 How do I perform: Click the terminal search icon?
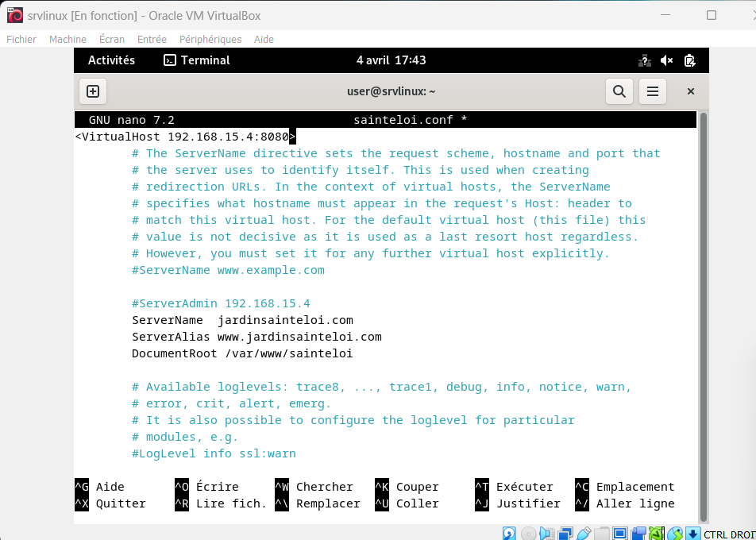point(619,91)
